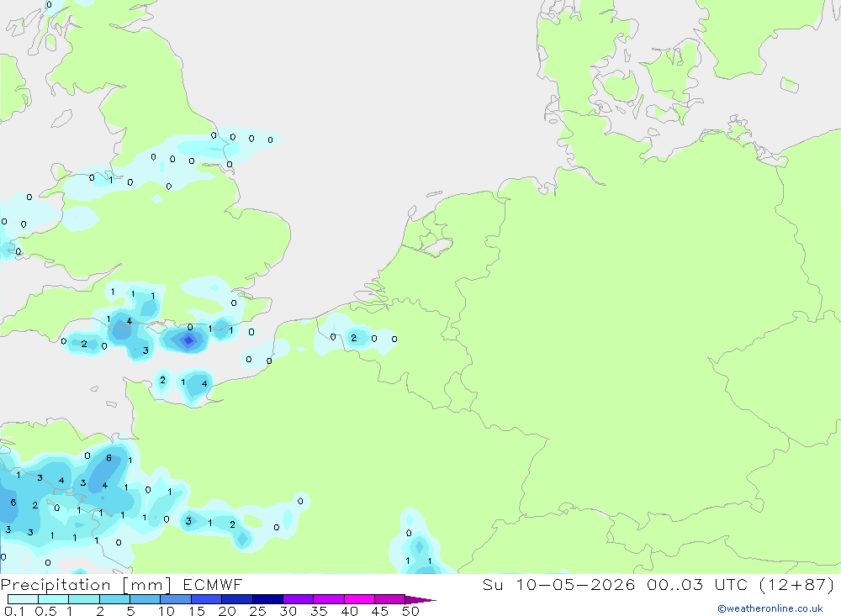
Task: Click the legend tick label '50'
Action: point(410,611)
